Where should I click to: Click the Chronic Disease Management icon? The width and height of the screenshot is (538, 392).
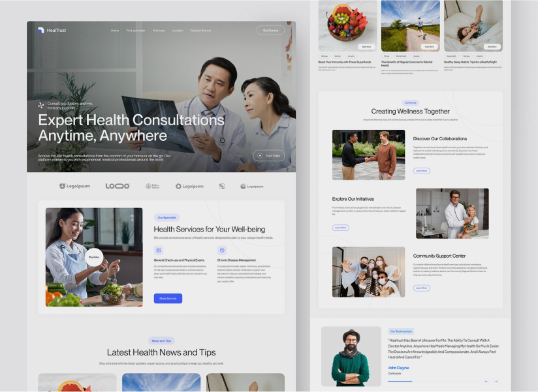point(221,250)
